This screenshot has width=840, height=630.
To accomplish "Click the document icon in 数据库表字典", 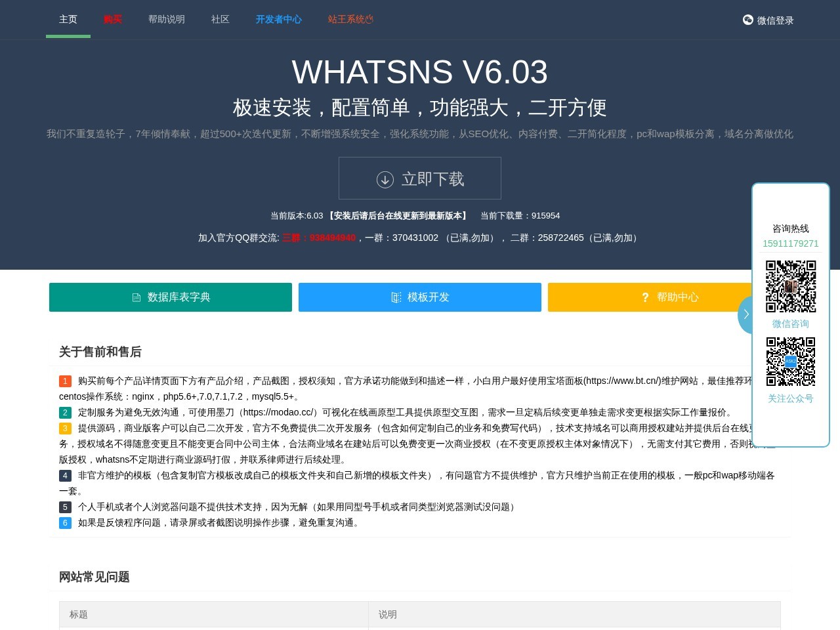I will point(136,298).
